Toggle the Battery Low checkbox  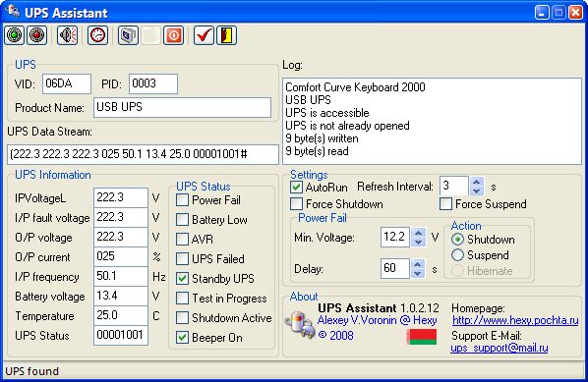[182, 219]
